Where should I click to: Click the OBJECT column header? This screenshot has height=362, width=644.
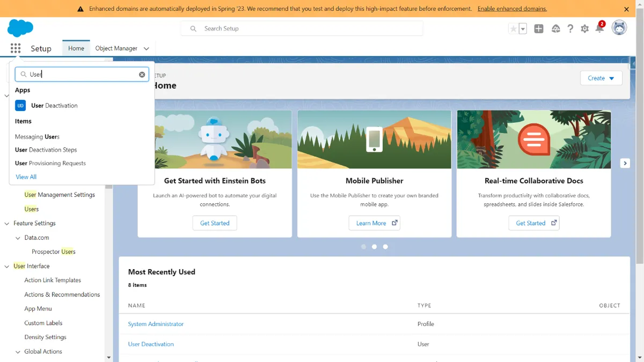coord(610,306)
